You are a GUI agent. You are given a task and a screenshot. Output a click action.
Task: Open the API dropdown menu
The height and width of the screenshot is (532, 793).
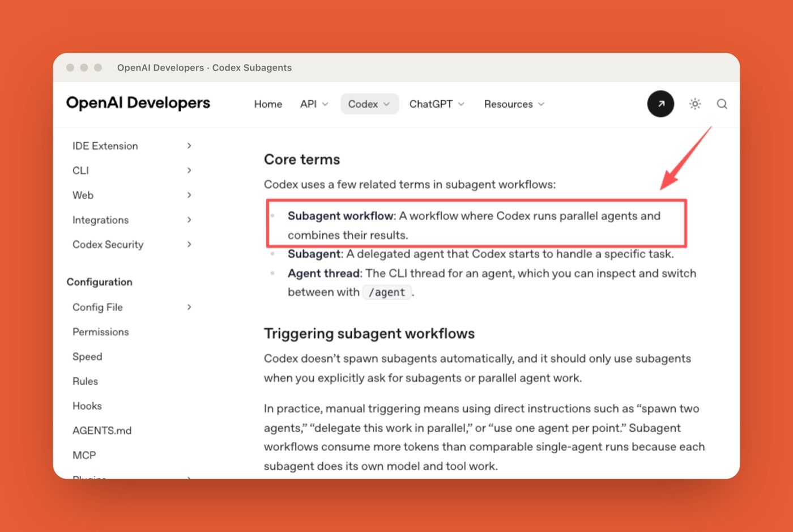click(314, 104)
